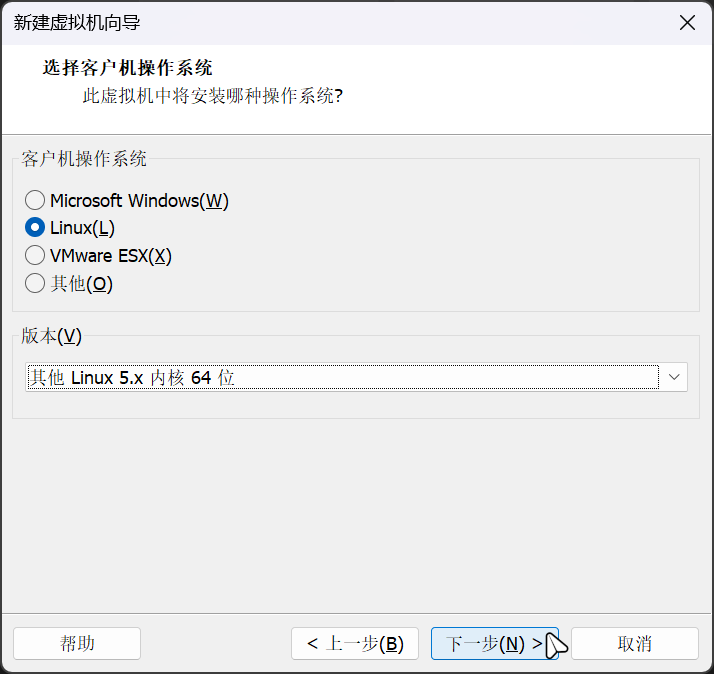This screenshot has height=674, width=714.
Task: Close the 新建虚拟机向导 dialog
Action: coord(687,22)
